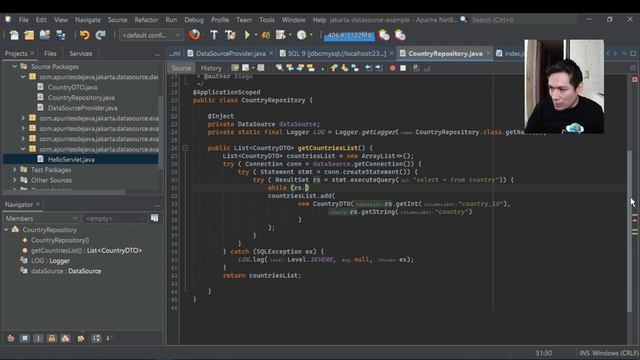640x360 pixels.
Task: Toggle Show Inner Classes filter in Navigator
Action: point(65,338)
